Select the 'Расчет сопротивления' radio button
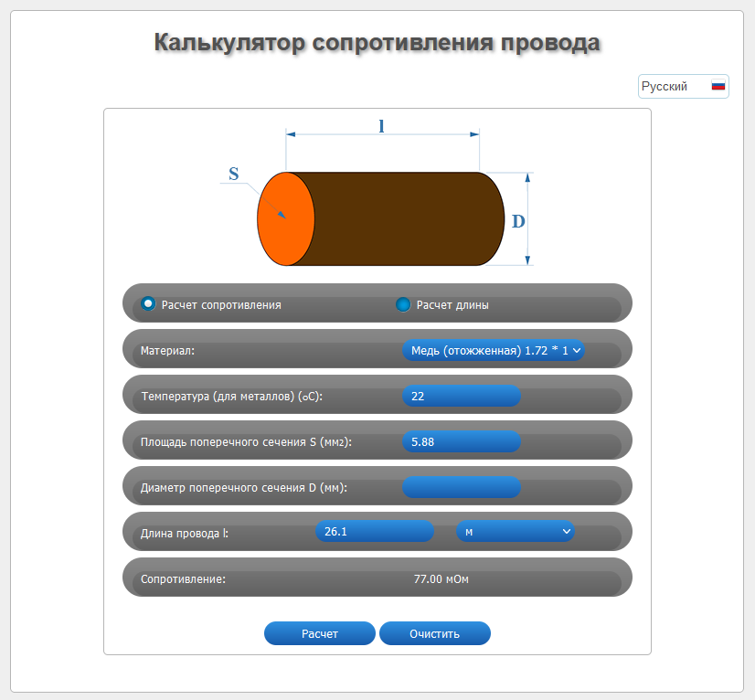The width and height of the screenshot is (755, 700). click(148, 303)
